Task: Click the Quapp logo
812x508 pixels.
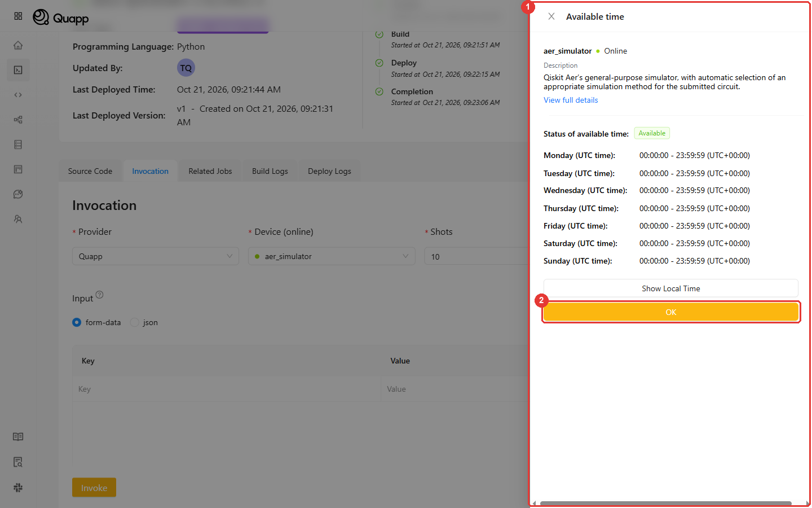Action: pyautogui.click(x=61, y=17)
